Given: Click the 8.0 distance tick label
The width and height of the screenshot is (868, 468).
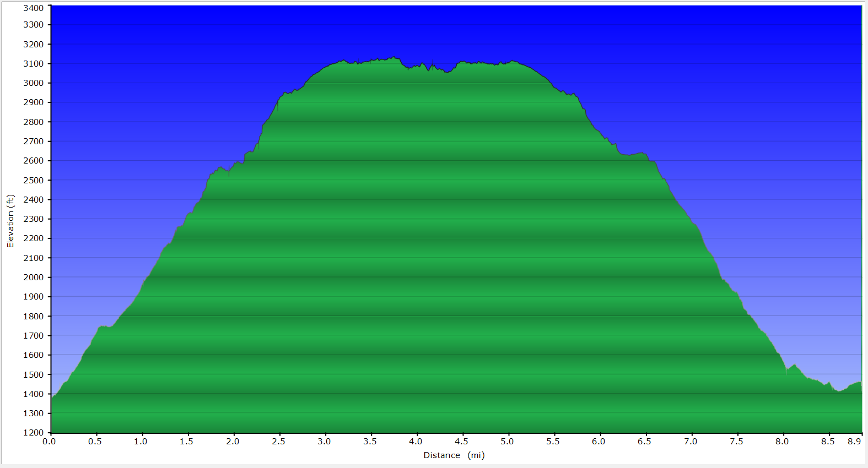Looking at the screenshot, I should coord(782,442).
